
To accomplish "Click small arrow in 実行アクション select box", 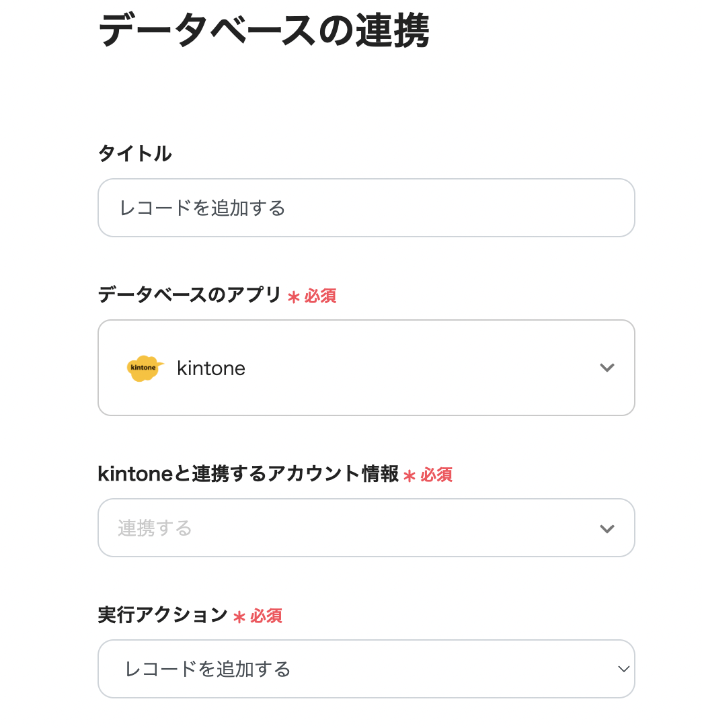I will coord(624,669).
